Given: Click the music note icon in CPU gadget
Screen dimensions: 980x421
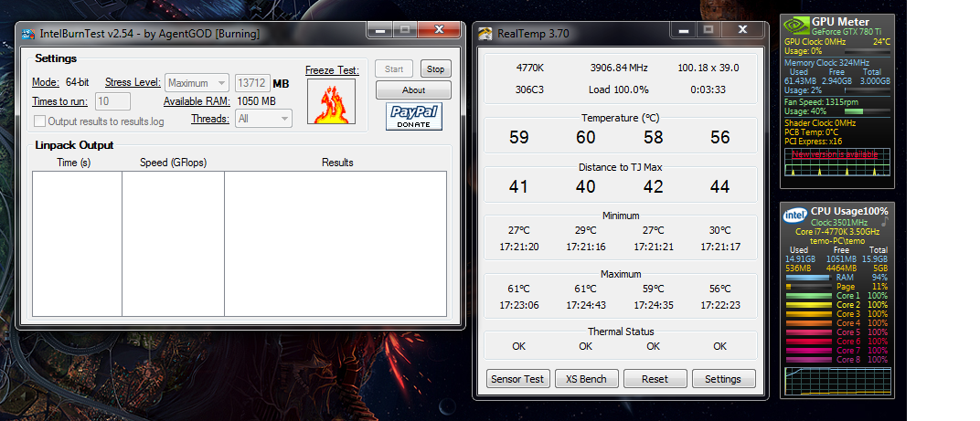Looking at the screenshot, I should pos(884,222).
